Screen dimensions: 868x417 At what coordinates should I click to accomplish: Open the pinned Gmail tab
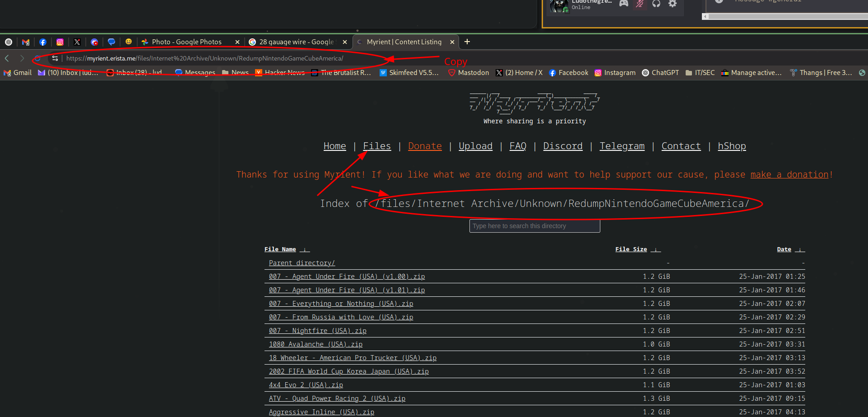[26, 42]
